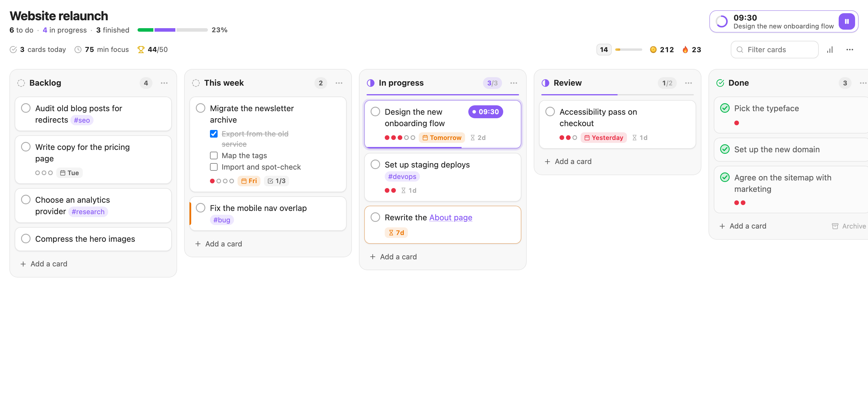Viewport: 868px width, 399px height.
Task: Pause the running focus timer
Action: coord(846,22)
